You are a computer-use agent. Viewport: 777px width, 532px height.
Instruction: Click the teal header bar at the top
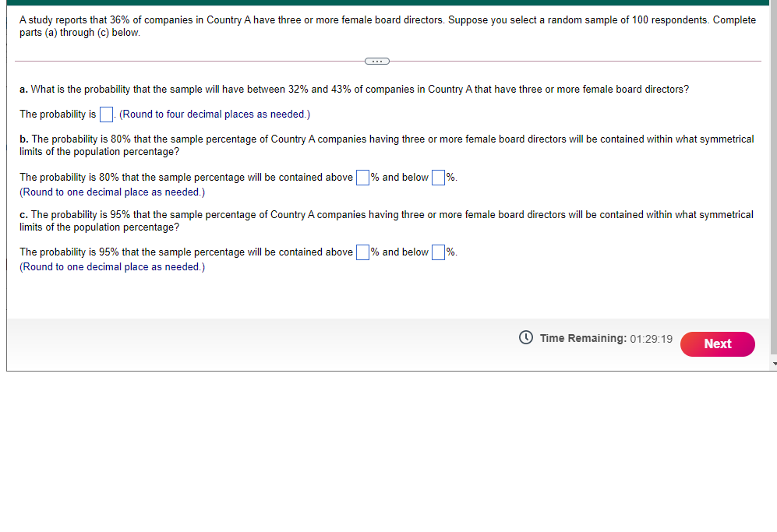[390, 3]
